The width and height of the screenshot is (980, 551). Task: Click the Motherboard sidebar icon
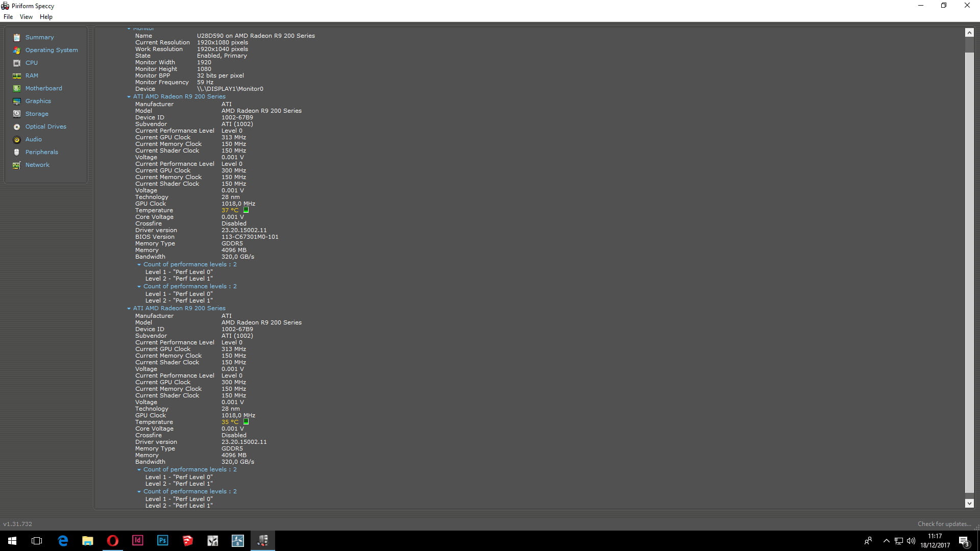(17, 88)
